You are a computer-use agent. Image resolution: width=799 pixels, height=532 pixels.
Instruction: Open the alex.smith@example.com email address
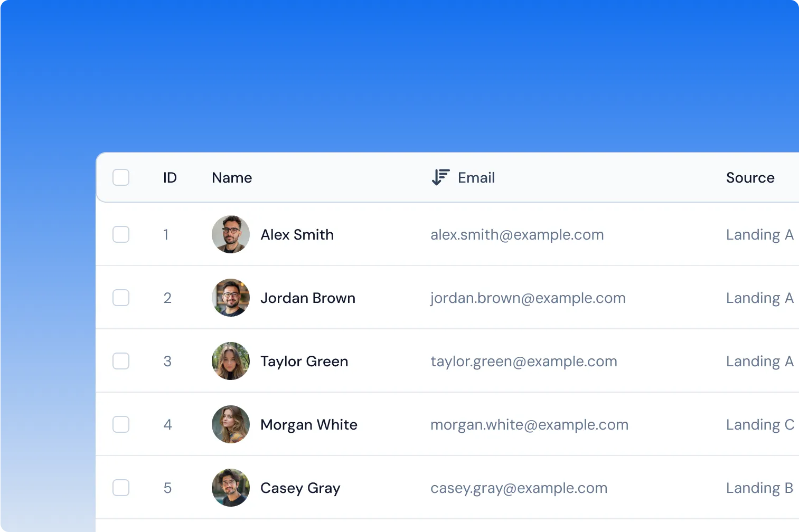[x=517, y=235]
